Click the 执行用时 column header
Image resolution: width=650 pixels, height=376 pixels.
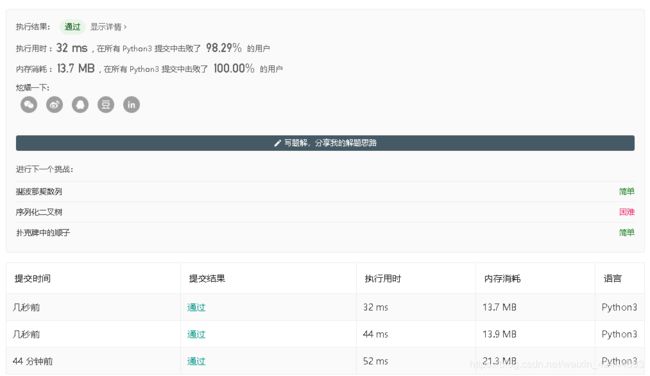click(383, 279)
